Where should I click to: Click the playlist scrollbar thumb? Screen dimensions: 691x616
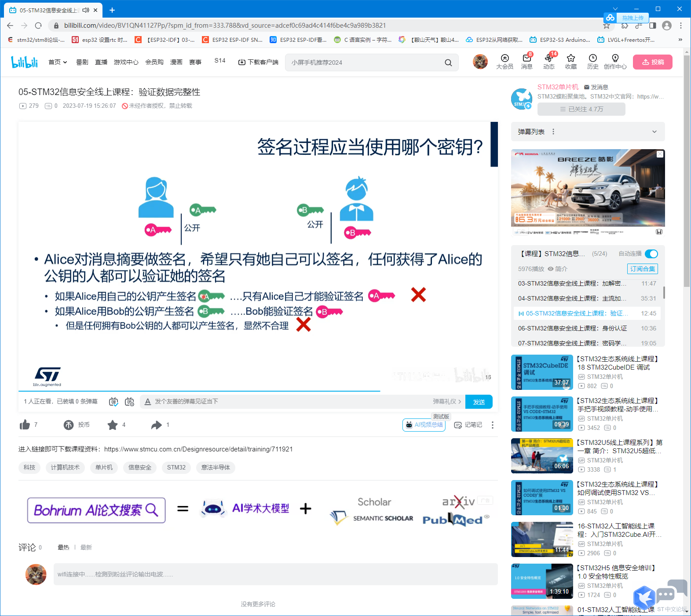[664, 292]
